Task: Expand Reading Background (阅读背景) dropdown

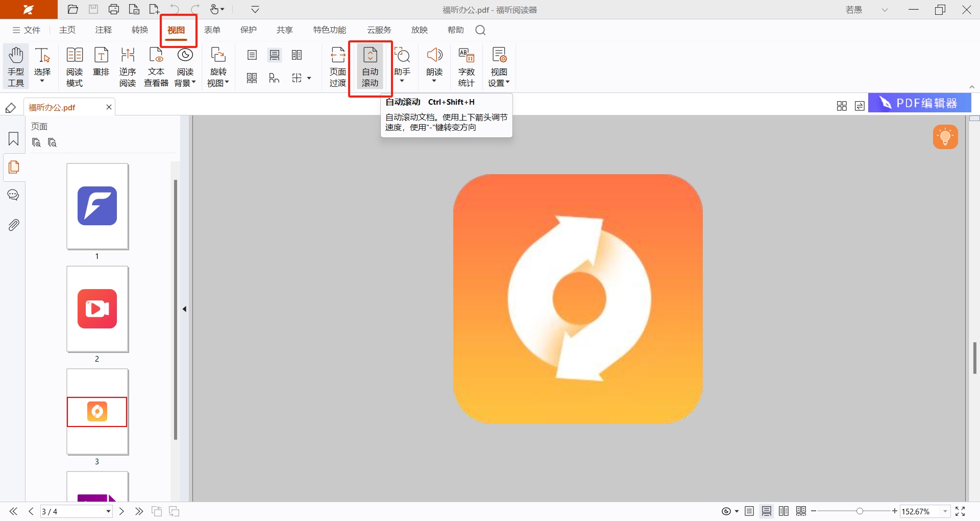Action: point(194,82)
